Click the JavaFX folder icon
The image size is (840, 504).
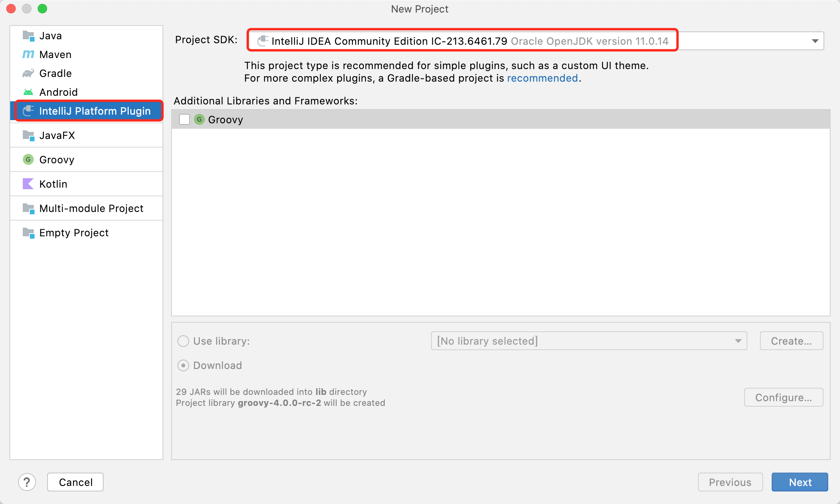28,135
